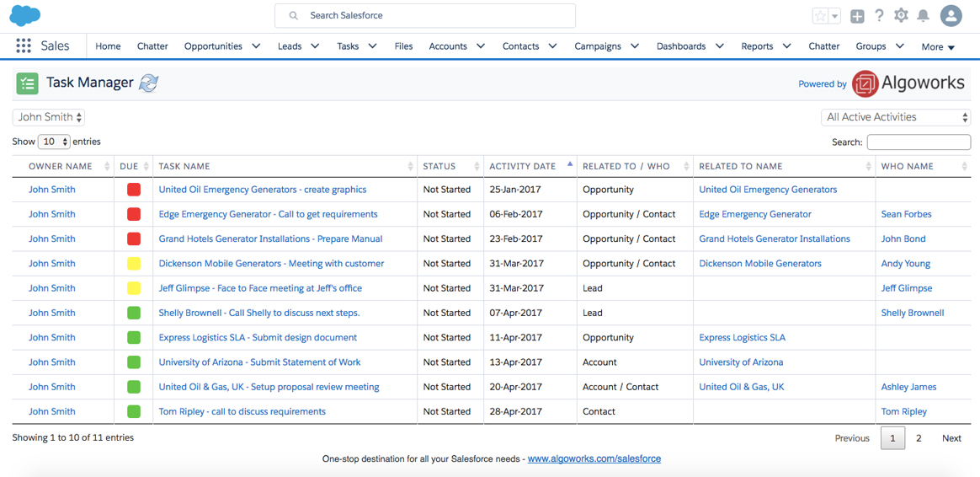Click the favorites star icon

pyautogui.click(x=820, y=16)
